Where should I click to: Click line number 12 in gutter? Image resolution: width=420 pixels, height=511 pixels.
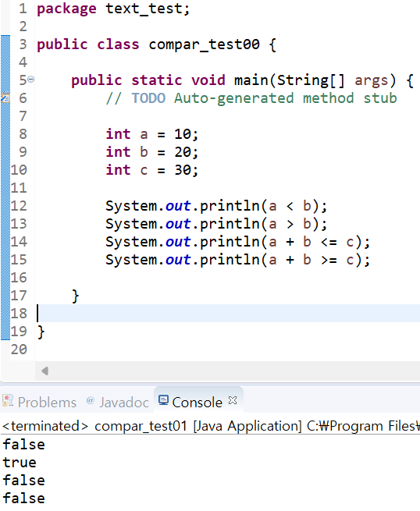(x=19, y=206)
